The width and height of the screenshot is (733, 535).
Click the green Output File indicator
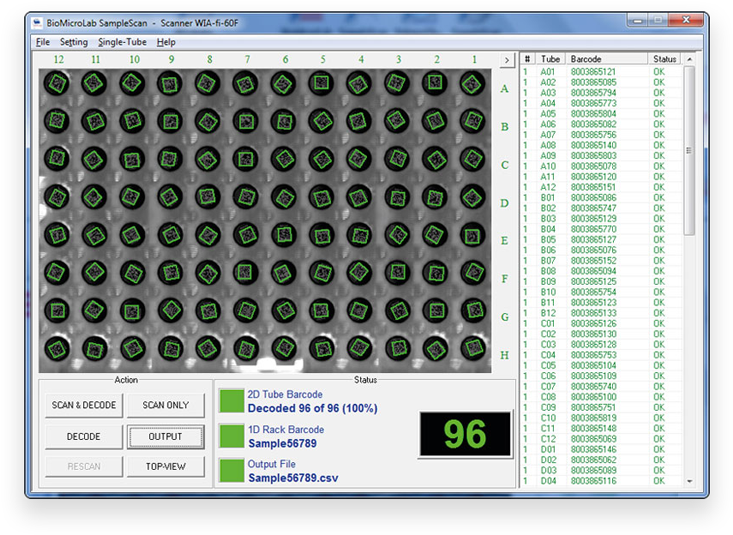point(232,470)
